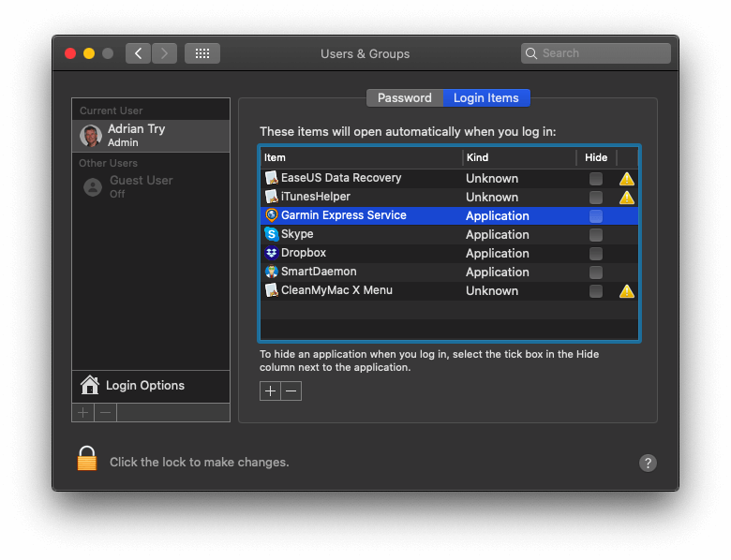Click the iTunesHelper file icon
Viewport: 731px width, 560px height.
pyautogui.click(x=272, y=197)
